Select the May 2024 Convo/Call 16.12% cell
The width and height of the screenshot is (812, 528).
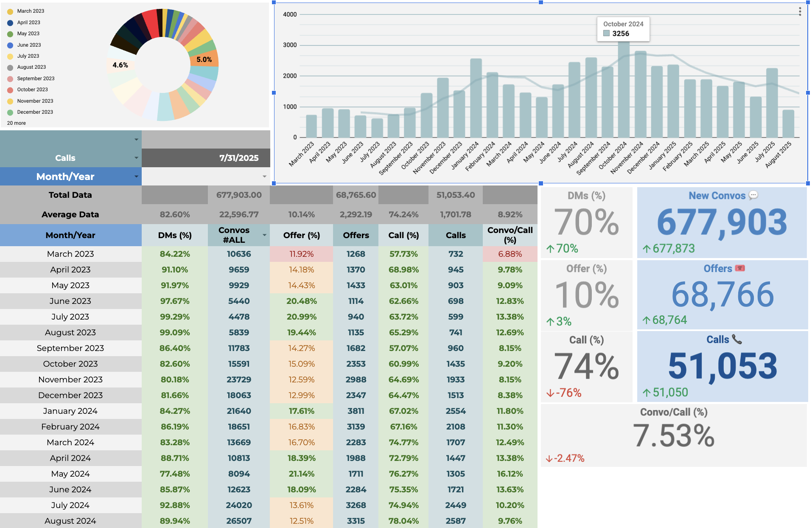pyautogui.click(x=510, y=474)
